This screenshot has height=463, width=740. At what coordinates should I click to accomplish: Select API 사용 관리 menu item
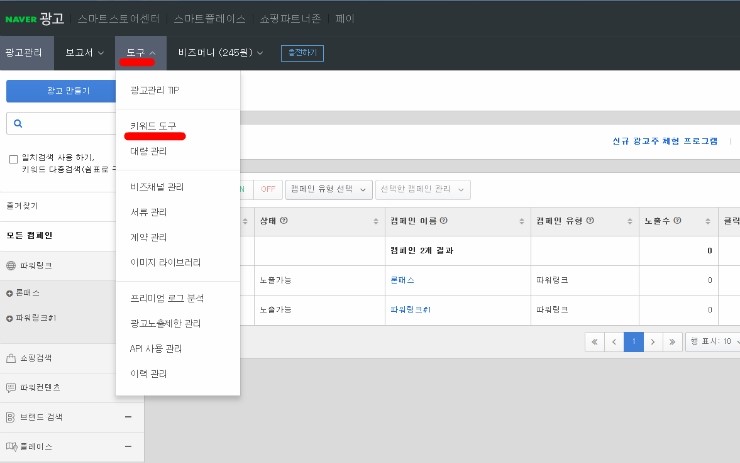155,349
